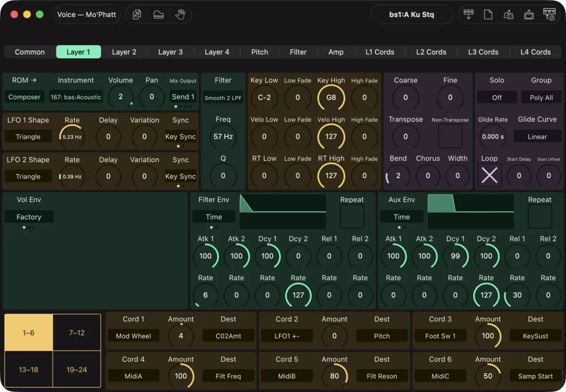This screenshot has width=566, height=392.
Task: Click the LFO 2 Rate knob at 0.39 Hz
Action: 72,176
